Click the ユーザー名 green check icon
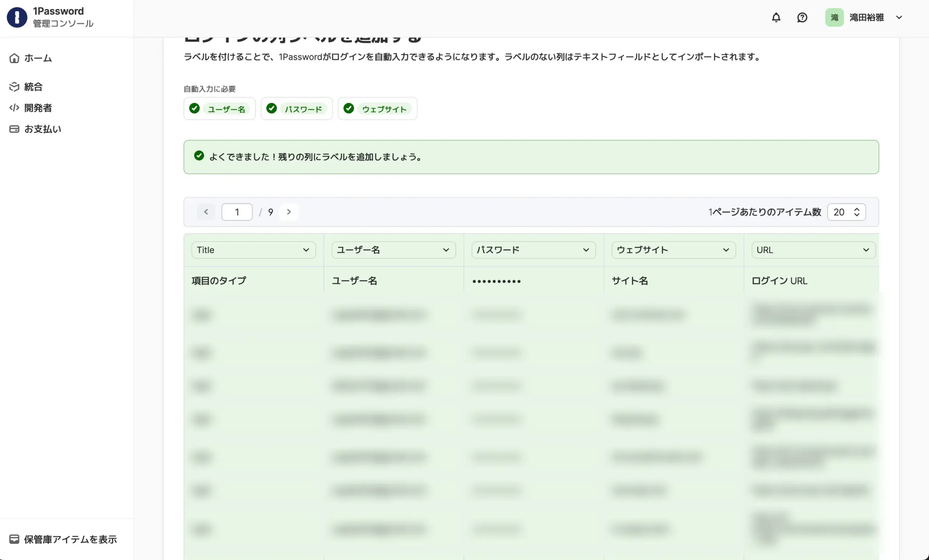Viewport: 929px width, 560px height. (x=194, y=108)
